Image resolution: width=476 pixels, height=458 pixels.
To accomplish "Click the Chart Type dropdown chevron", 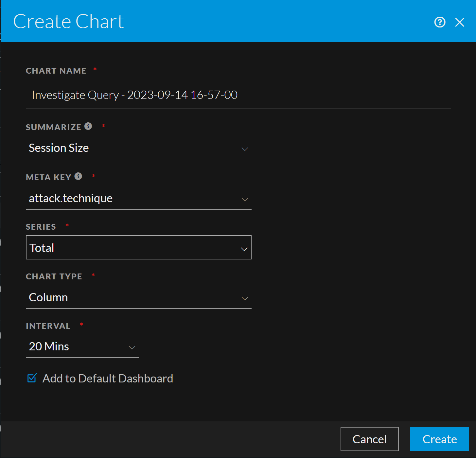I will tap(245, 298).
